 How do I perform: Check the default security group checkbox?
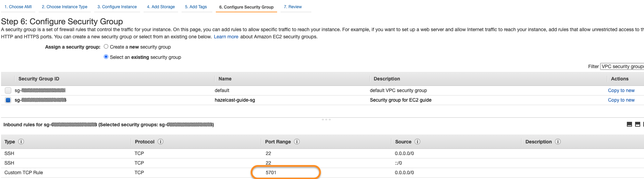8,90
